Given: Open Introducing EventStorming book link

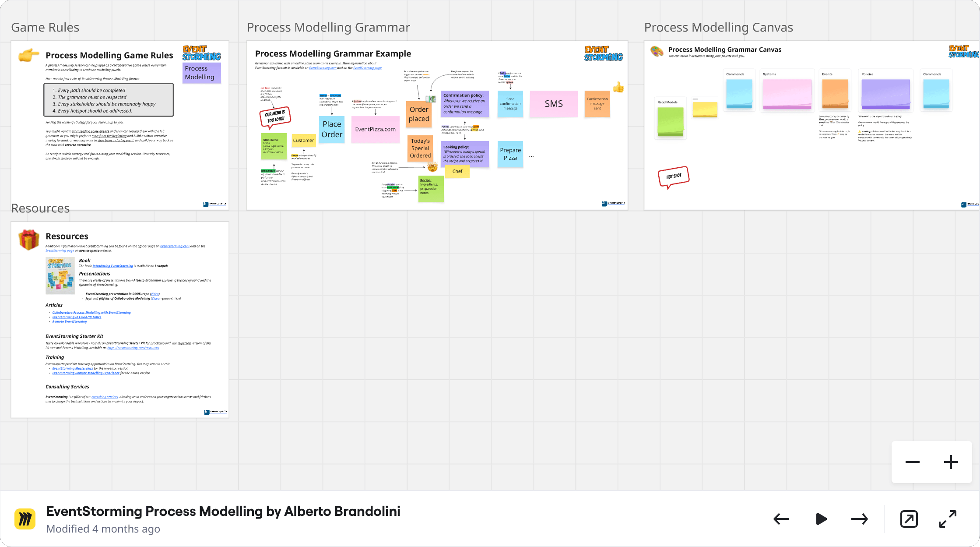Looking at the screenshot, I should tap(112, 266).
